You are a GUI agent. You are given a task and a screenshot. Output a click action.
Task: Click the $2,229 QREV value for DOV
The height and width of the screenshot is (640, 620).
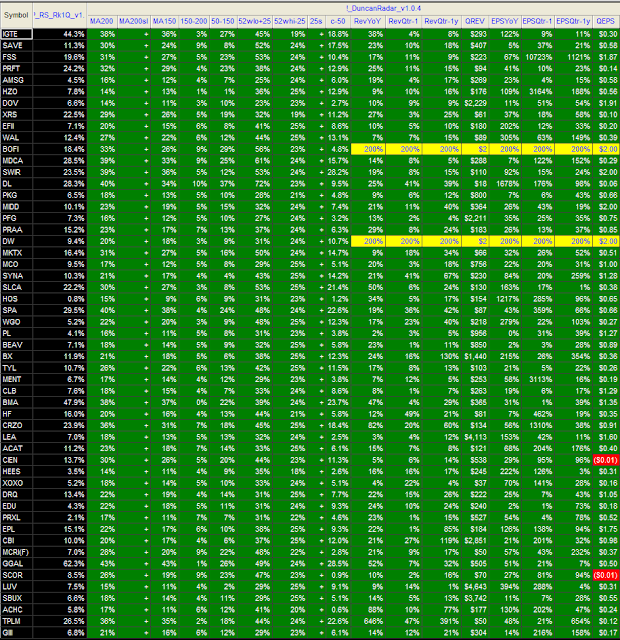pyautogui.click(x=475, y=103)
